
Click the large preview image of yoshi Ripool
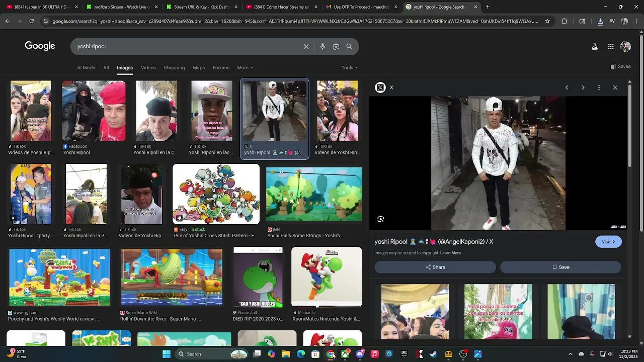coord(498,163)
